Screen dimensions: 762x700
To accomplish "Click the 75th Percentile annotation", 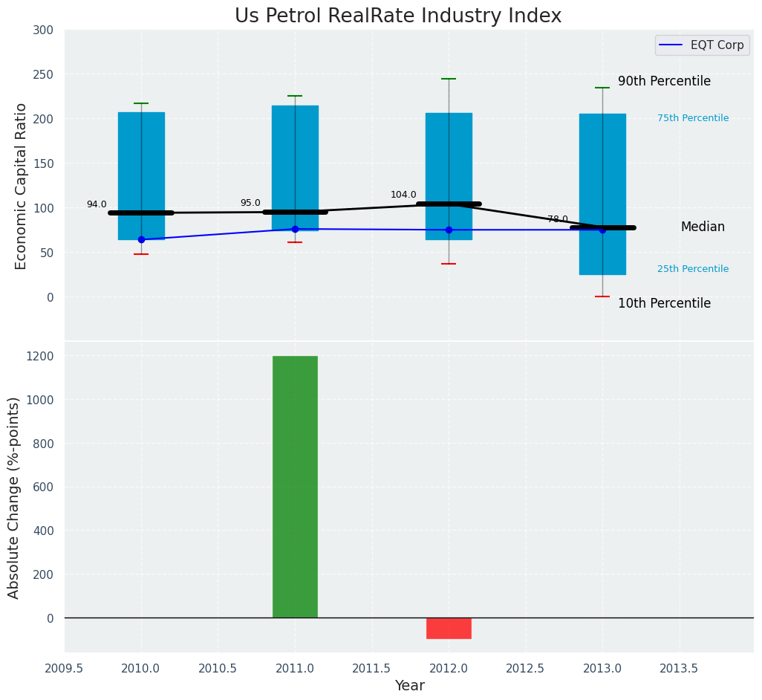I will point(692,118).
